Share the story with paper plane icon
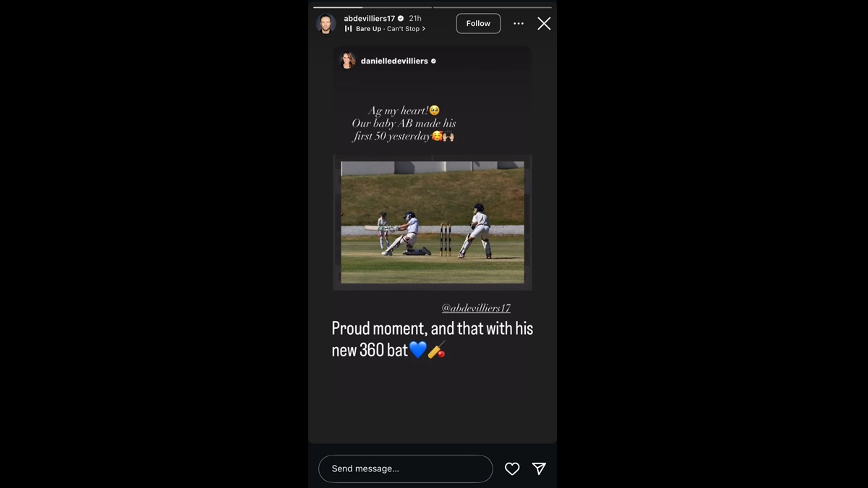Screen dimensions: 868x488 [x=539, y=468]
